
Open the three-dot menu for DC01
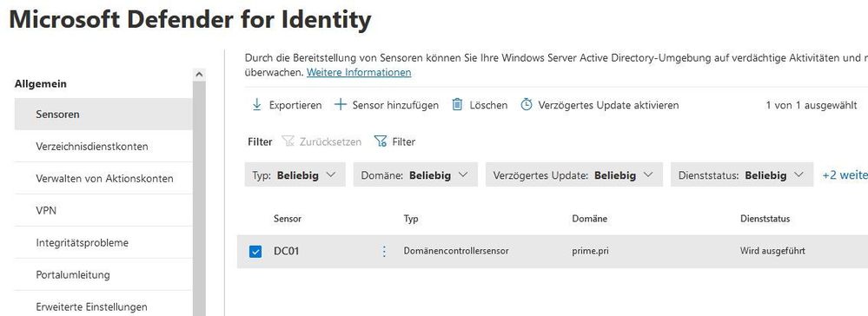pos(384,251)
